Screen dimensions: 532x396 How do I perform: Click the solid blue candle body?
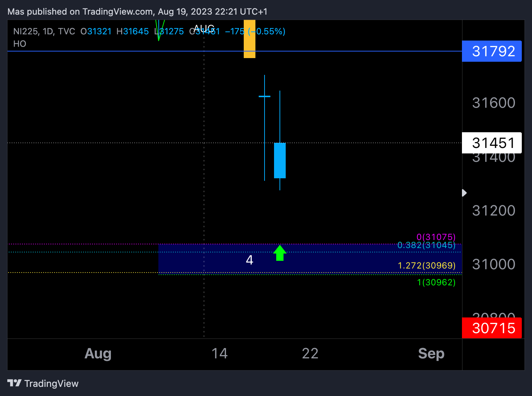coord(280,161)
